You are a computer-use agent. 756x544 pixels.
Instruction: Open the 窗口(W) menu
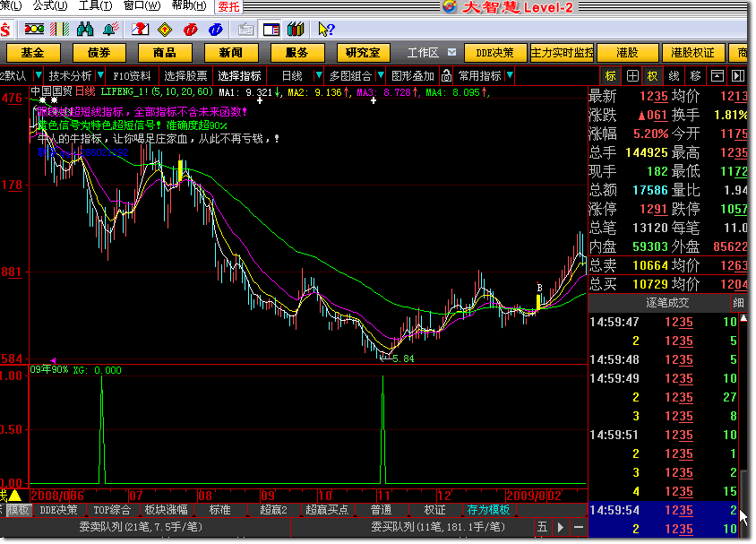click(142, 5)
